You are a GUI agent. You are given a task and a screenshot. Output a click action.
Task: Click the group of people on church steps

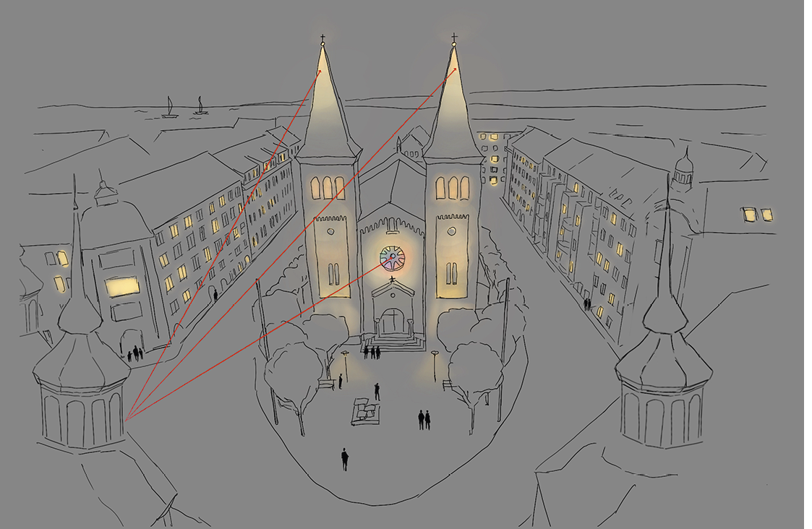372,352
